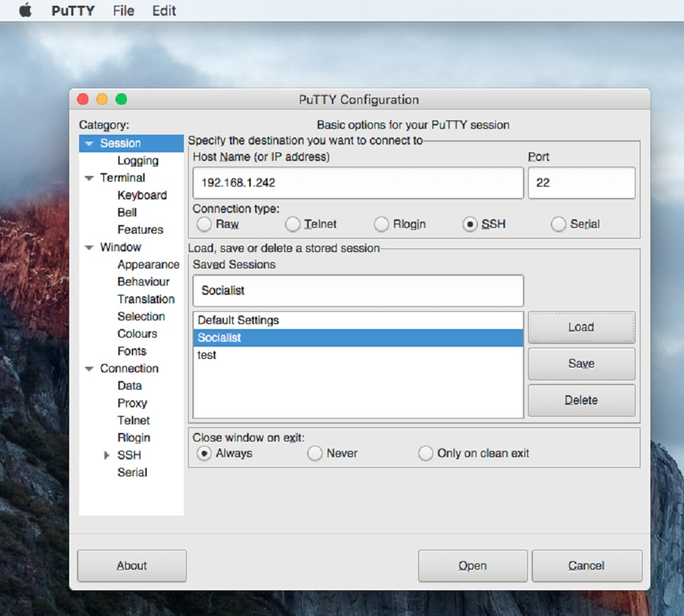Load the selected Socialist session
This screenshot has width=684, height=616.
581,327
